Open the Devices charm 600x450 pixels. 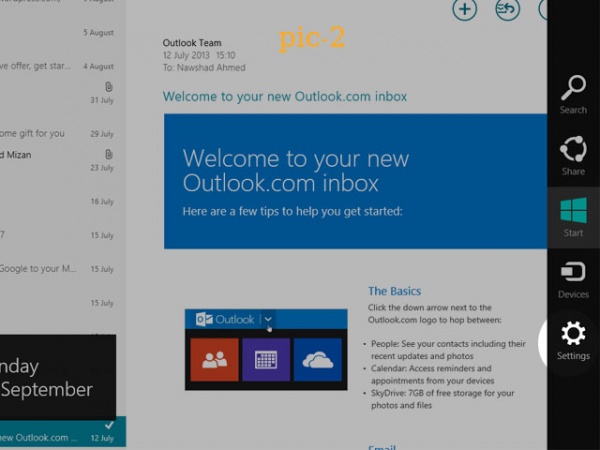573,279
